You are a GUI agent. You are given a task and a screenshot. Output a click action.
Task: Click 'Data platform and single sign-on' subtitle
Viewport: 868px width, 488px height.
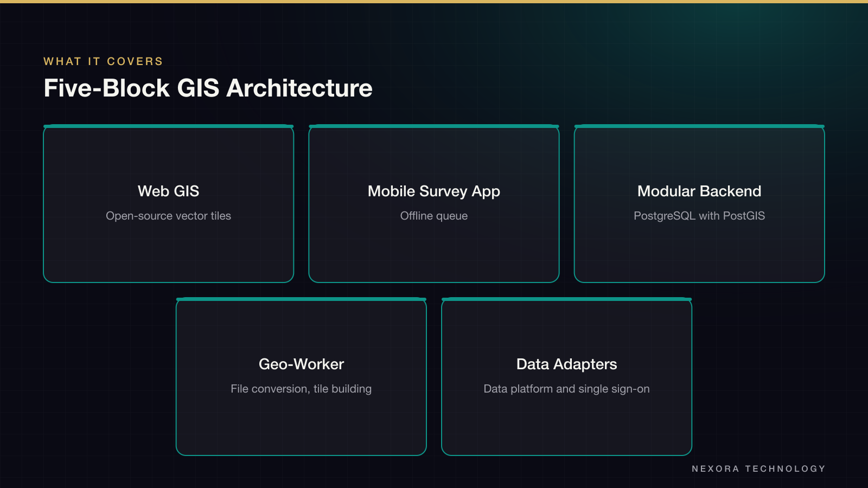(x=566, y=389)
